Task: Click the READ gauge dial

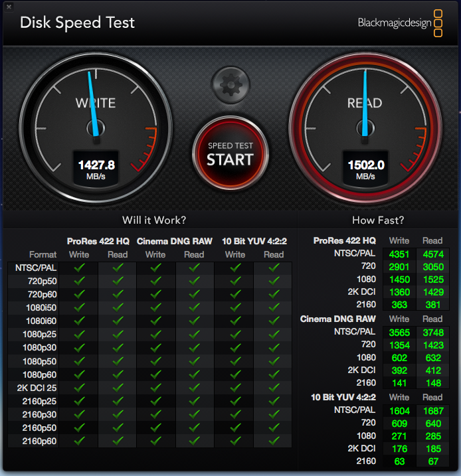Action: (365, 128)
